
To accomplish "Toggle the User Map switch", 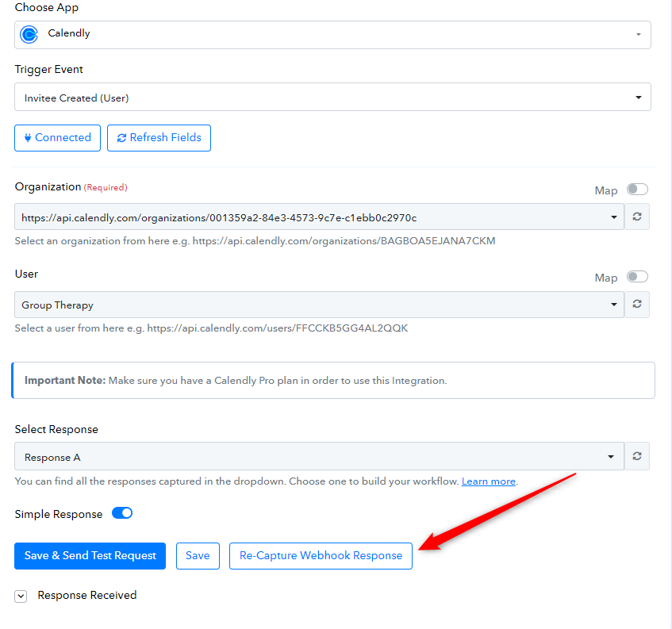I will (x=637, y=276).
